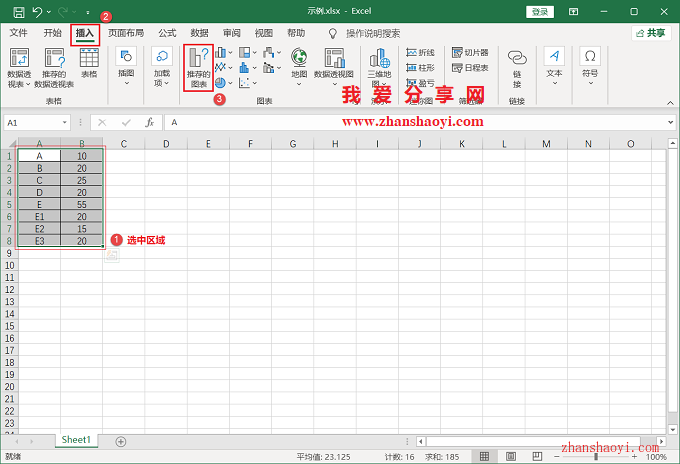
Task: Click the Quick Analysis icon below selection
Action: point(112,255)
